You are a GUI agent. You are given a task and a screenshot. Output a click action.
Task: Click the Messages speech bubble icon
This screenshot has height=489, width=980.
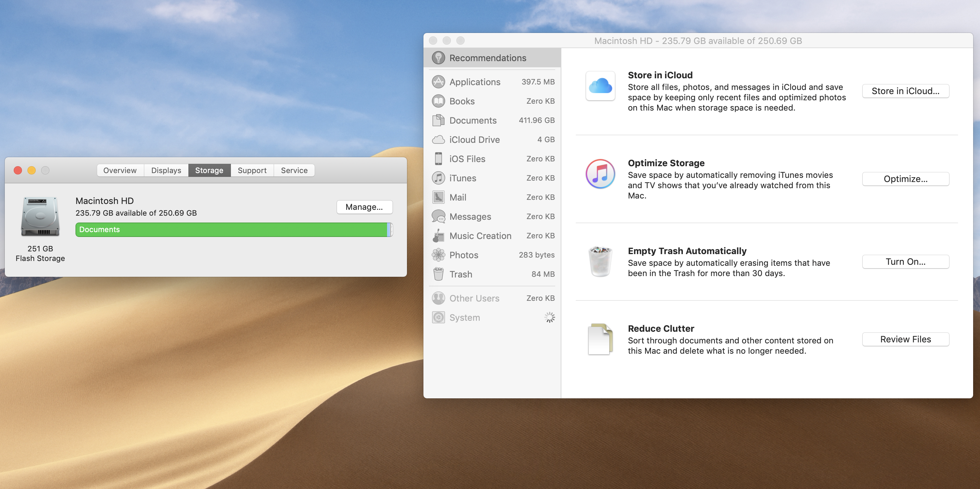pyautogui.click(x=438, y=216)
